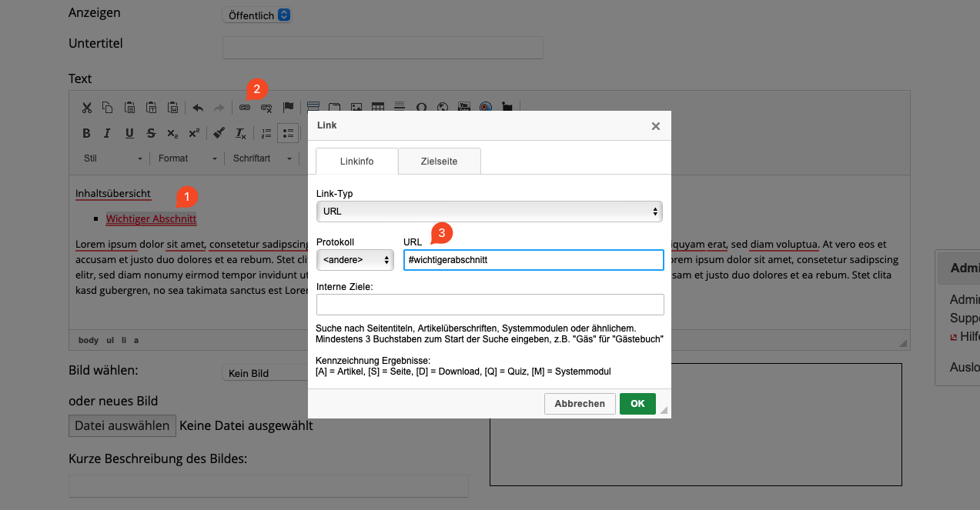
Task: Expand the Format dropdown in toolbar
Action: click(x=187, y=158)
